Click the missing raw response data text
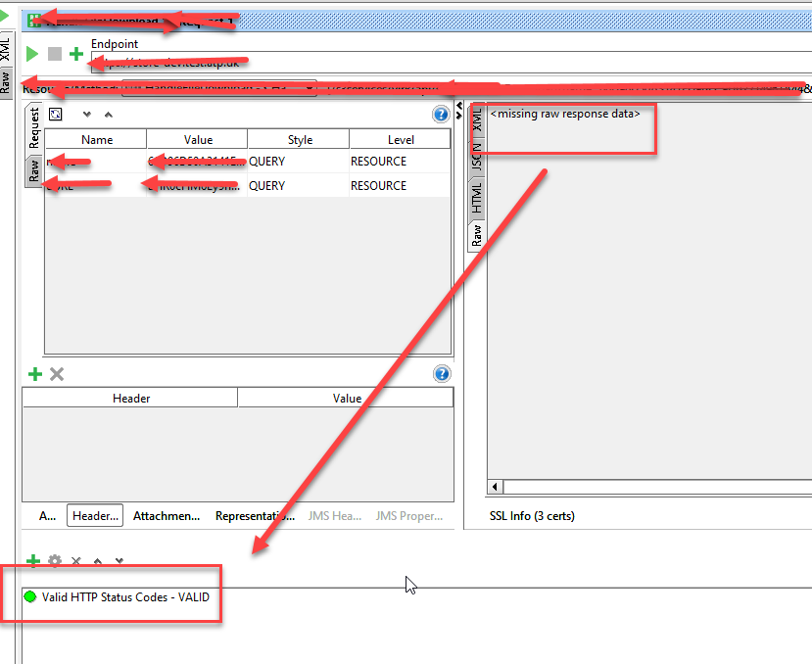The height and width of the screenshot is (664, 812). [565, 114]
